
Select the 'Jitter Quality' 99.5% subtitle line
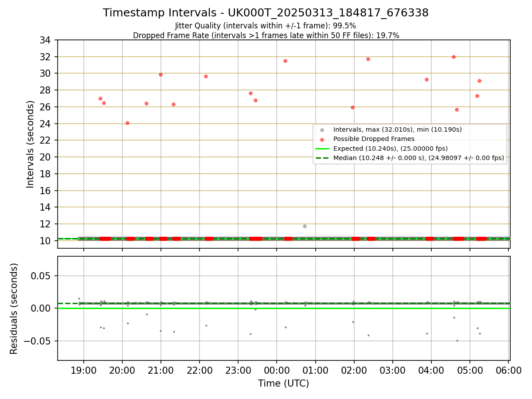[x=266, y=26]
